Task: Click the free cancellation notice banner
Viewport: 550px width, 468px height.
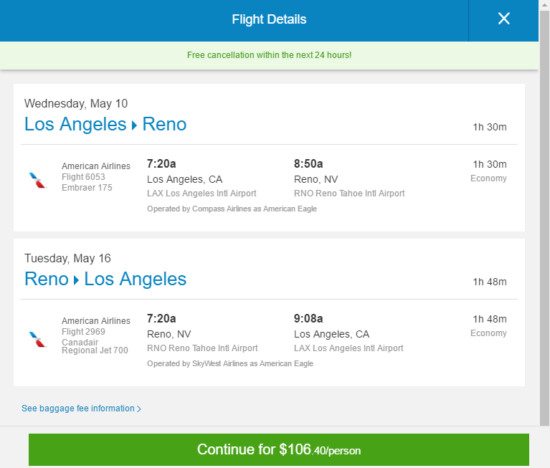Action: [x=269, y=55]
